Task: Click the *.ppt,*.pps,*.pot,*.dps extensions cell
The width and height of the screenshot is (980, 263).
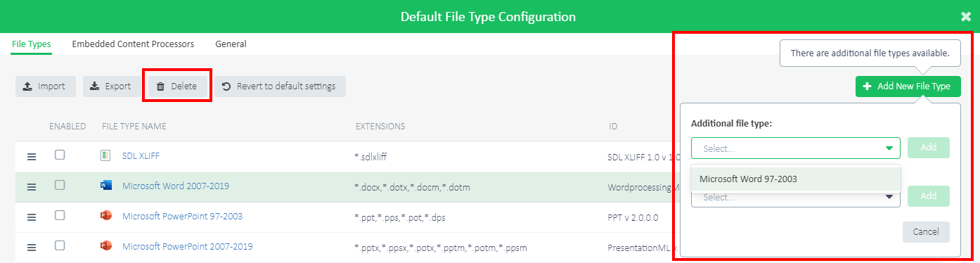Action: [400, 217]
